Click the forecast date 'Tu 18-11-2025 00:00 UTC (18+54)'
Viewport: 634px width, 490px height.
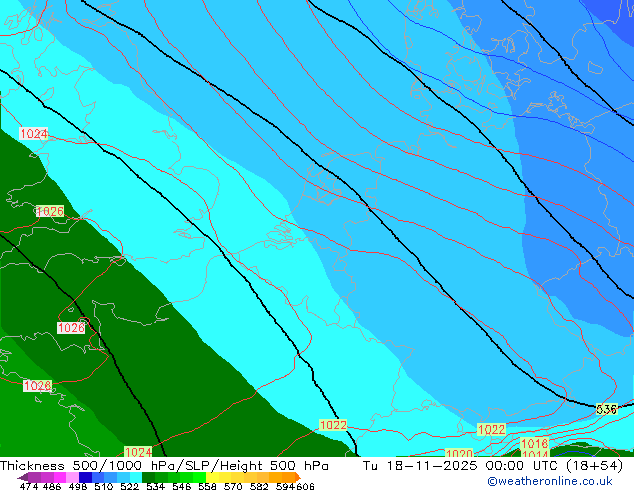click(492, 466)
